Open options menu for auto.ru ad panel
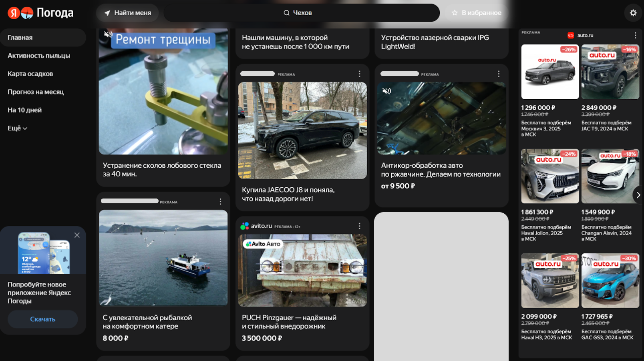644x361 pixels. pos(635,35)
